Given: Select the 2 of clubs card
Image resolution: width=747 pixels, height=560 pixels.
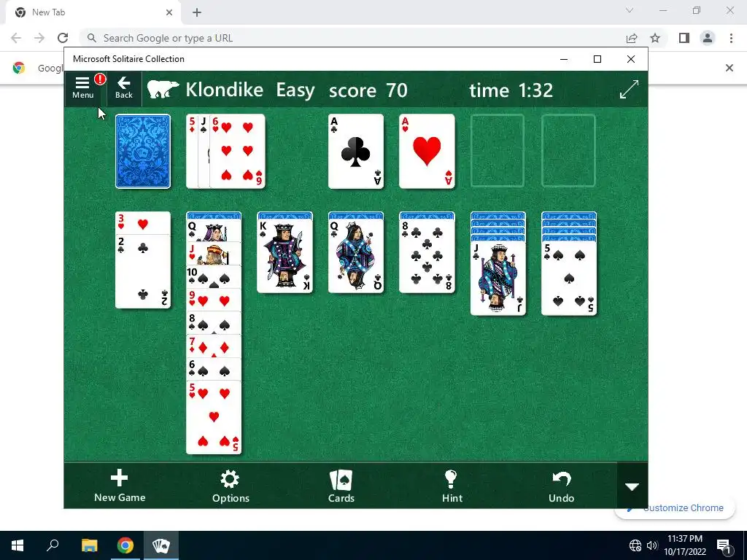Looking at the screenshot, I should (x=143, y=271).
